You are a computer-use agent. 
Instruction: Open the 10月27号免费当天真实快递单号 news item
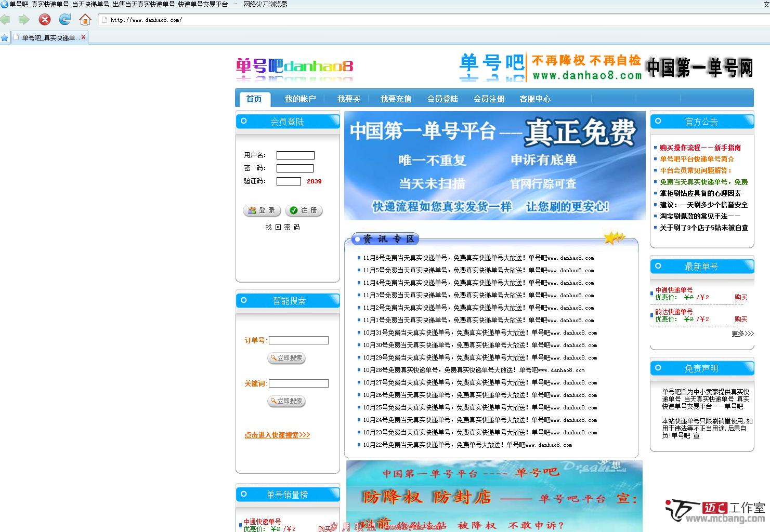pos(480,382)
